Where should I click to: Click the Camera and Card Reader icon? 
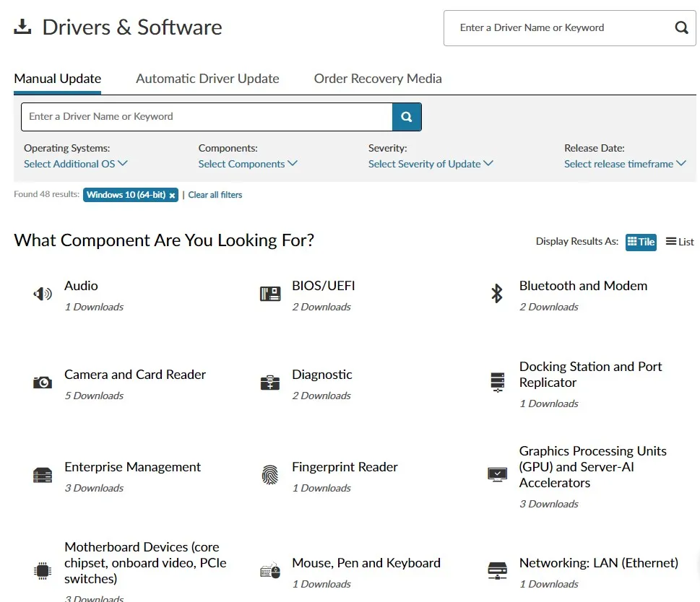pos(43,382)
